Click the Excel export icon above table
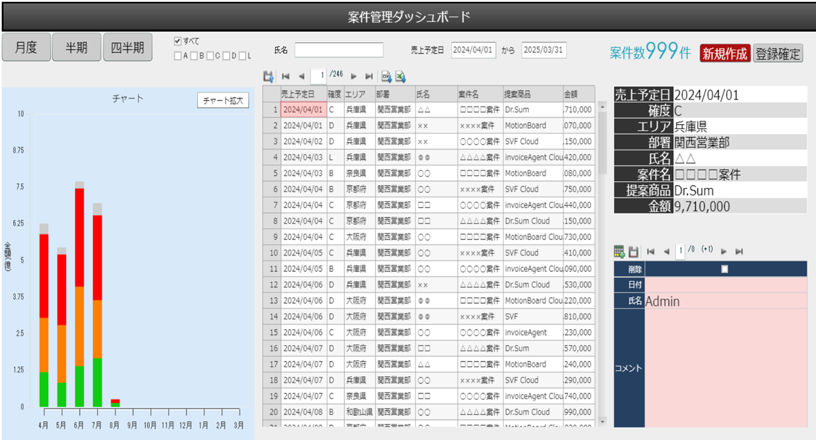 [x=400, y=76]
